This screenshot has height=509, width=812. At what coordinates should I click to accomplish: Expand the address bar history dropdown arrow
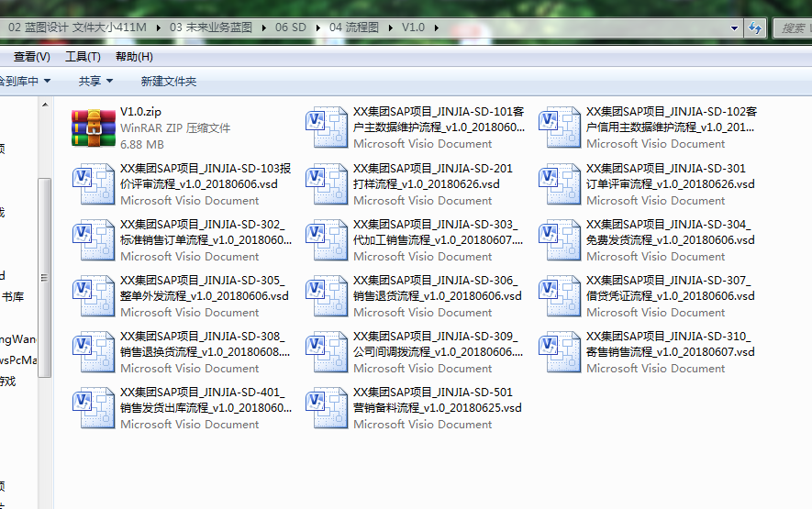pyautogui.click(x=734, y=28)
